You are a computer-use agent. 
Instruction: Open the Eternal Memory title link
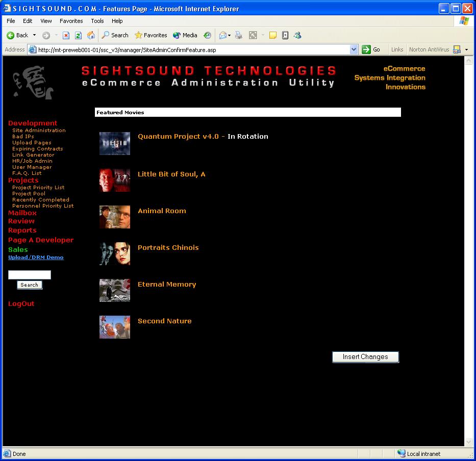point(167,285)
